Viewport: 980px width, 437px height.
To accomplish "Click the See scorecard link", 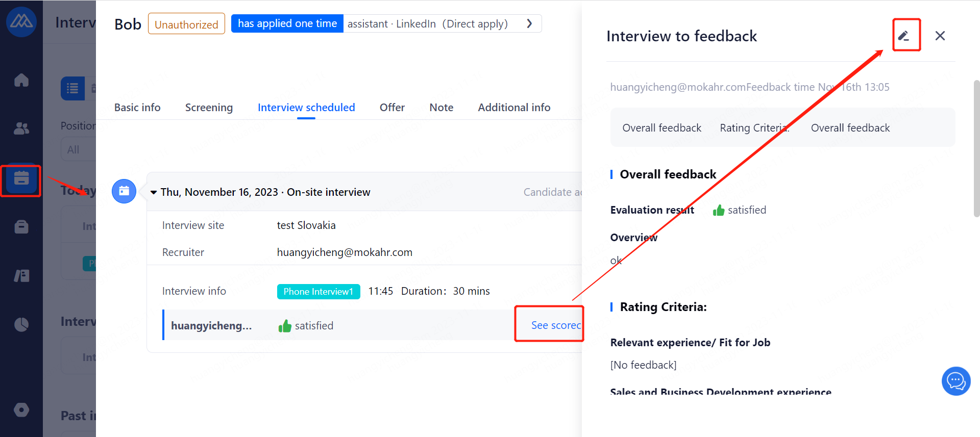I will (x=555, y=325).
